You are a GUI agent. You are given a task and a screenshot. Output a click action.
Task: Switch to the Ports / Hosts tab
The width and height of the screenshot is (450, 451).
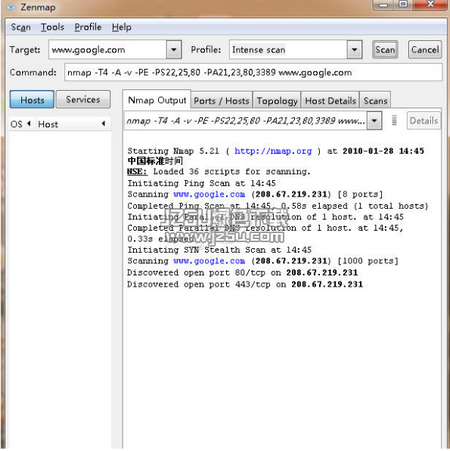coord(221,101)
